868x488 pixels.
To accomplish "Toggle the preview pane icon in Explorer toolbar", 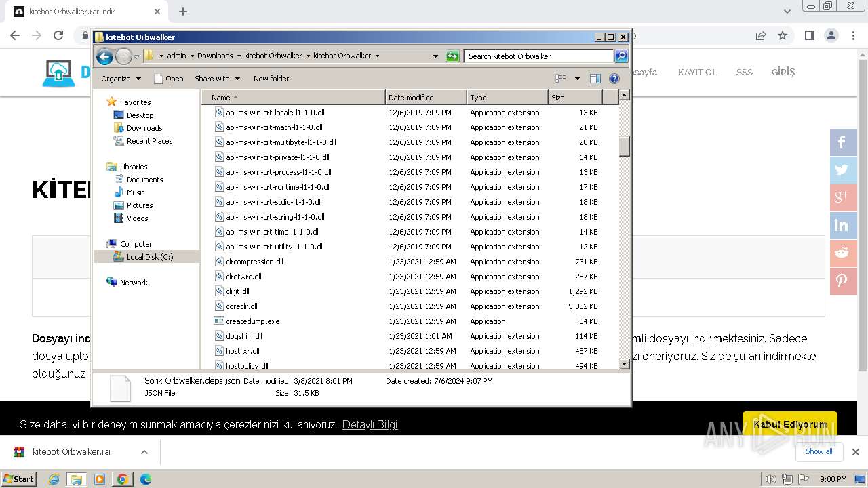I will click(595, 79).
